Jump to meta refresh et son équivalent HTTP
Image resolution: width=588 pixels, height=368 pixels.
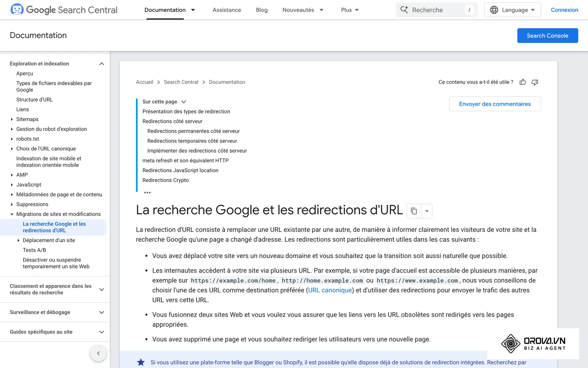pyautogui.click(x=186, y=160)
